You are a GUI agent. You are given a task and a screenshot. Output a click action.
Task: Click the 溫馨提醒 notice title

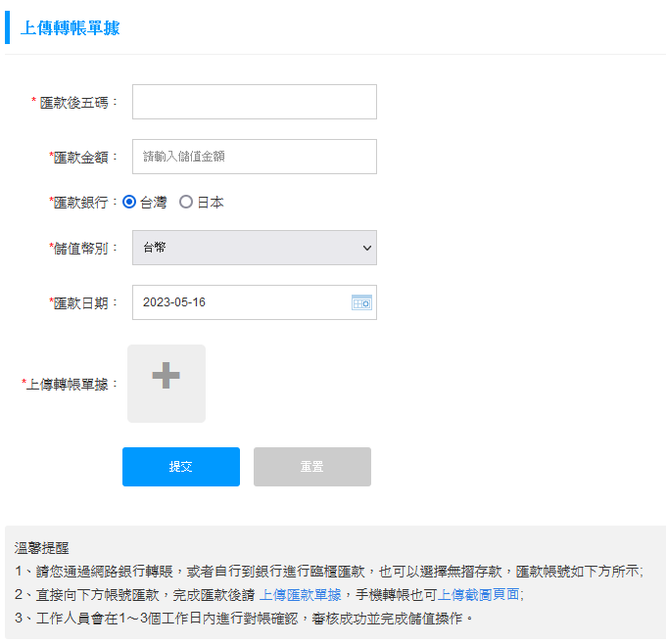point(41,548)
